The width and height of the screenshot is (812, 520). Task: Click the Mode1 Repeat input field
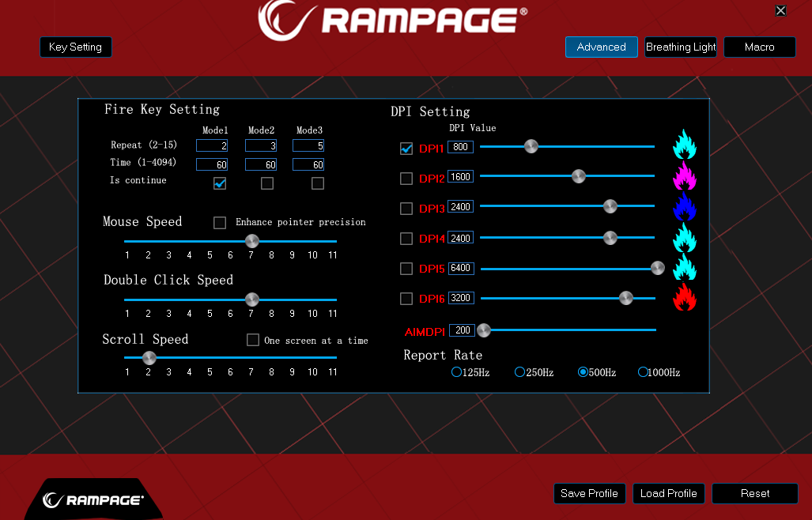click(x=212, y=146)
